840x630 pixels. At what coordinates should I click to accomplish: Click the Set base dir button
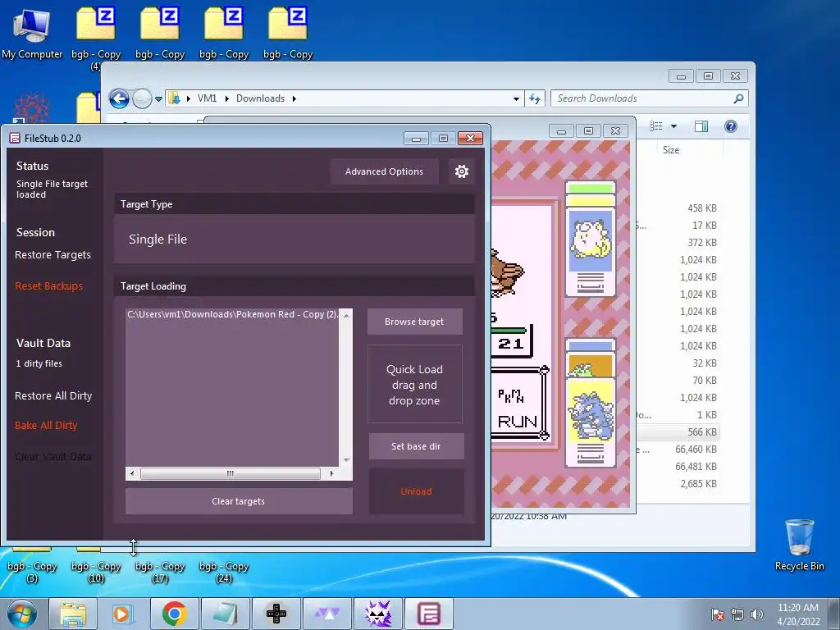click(416, 446)
